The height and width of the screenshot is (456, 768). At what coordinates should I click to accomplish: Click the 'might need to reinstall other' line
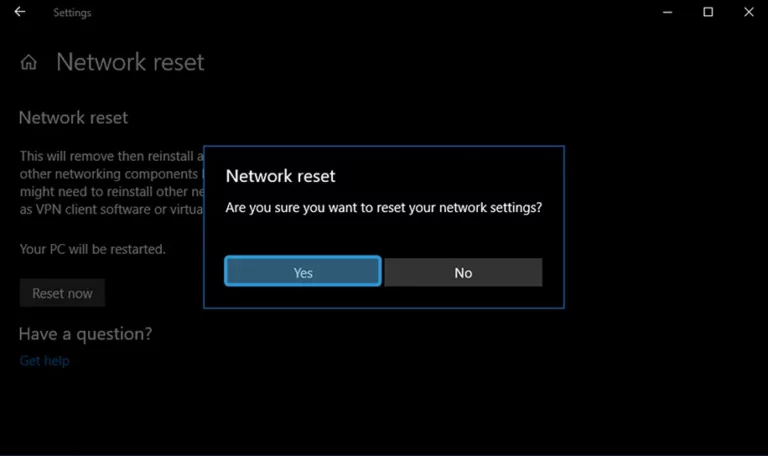tap(112, 192)
